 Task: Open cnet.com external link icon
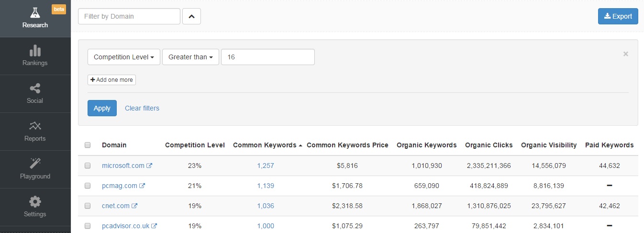tap(134, 206)
